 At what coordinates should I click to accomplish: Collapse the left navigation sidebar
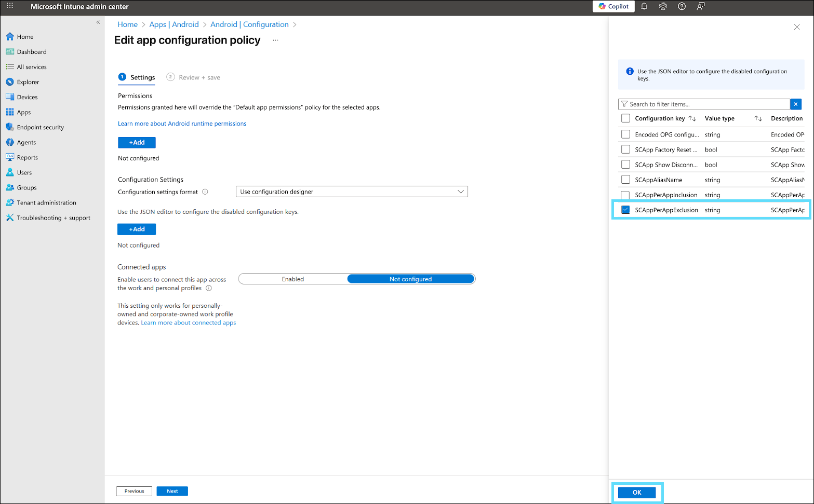98,22
